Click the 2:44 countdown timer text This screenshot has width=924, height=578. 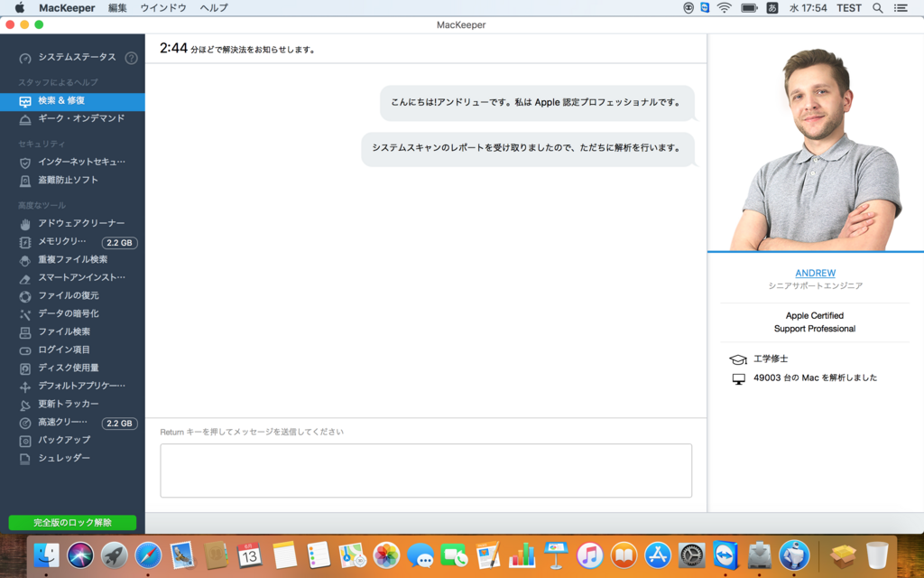coord(173,49)
